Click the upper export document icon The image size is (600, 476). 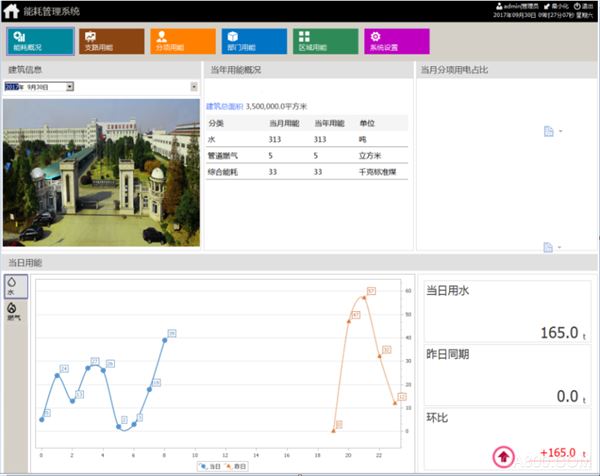click(549, 131)
